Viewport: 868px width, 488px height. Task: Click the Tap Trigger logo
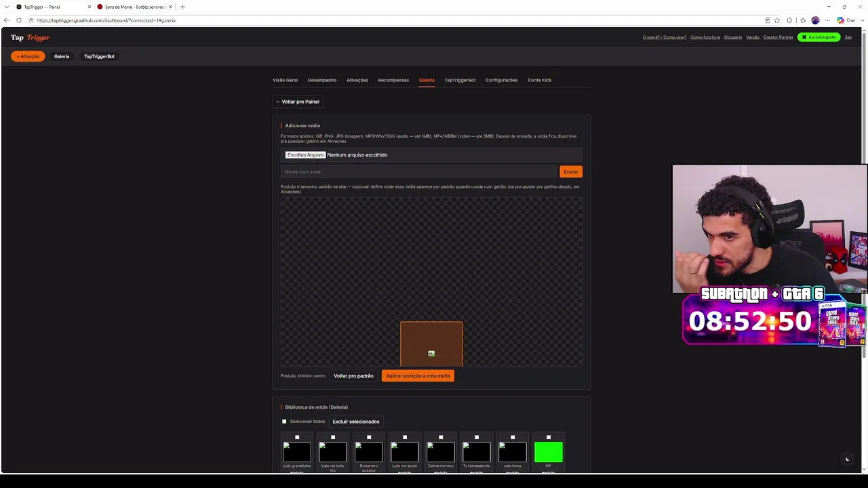click(x=31, y=37)
